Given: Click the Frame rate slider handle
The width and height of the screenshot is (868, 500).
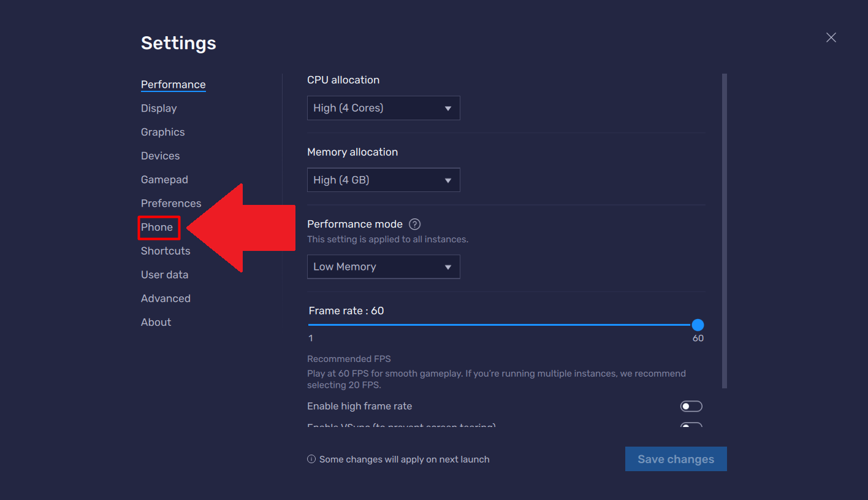Looking at the screenshot, I should tap(698, 325).
